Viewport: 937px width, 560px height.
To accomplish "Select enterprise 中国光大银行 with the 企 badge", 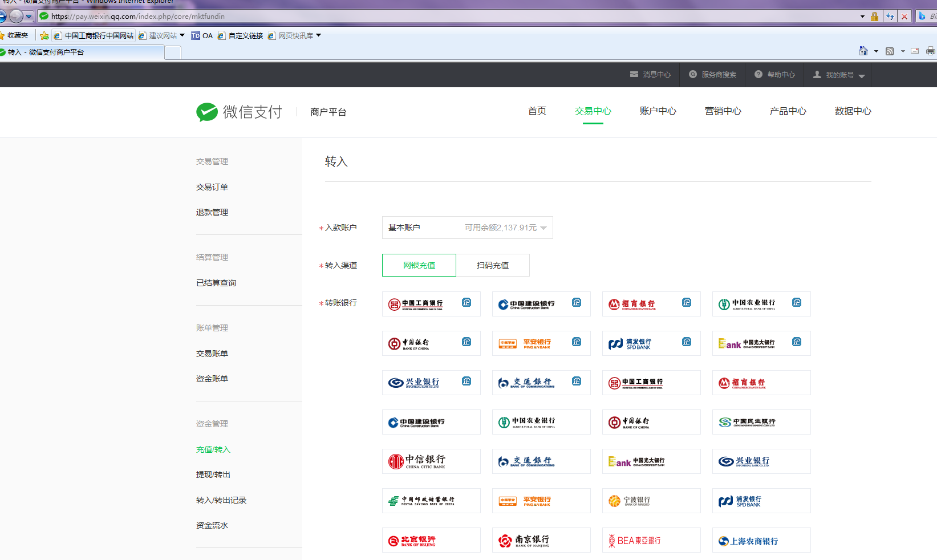I will 761,343.
